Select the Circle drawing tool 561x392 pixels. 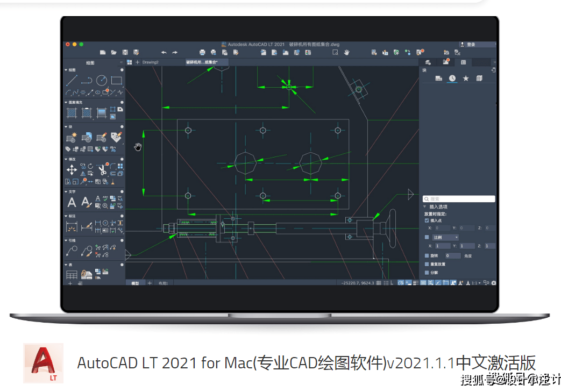(x=102, y=80)
